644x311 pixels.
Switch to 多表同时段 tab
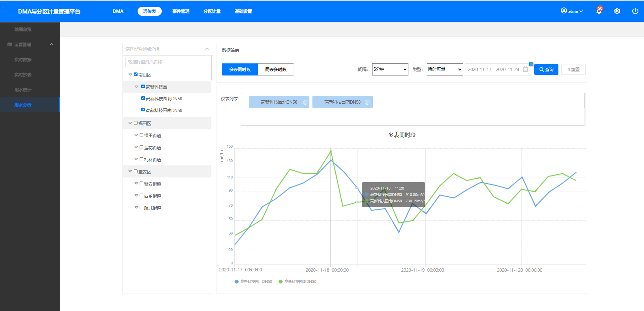click(240, 69)
